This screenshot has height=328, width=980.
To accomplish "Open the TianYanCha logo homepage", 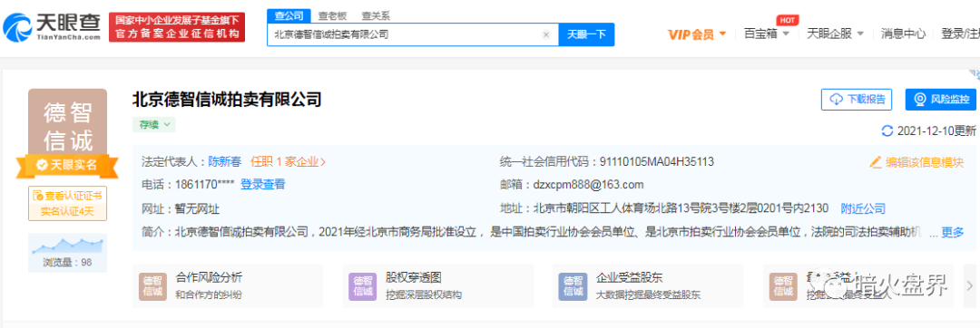I will tap(52, 27).
